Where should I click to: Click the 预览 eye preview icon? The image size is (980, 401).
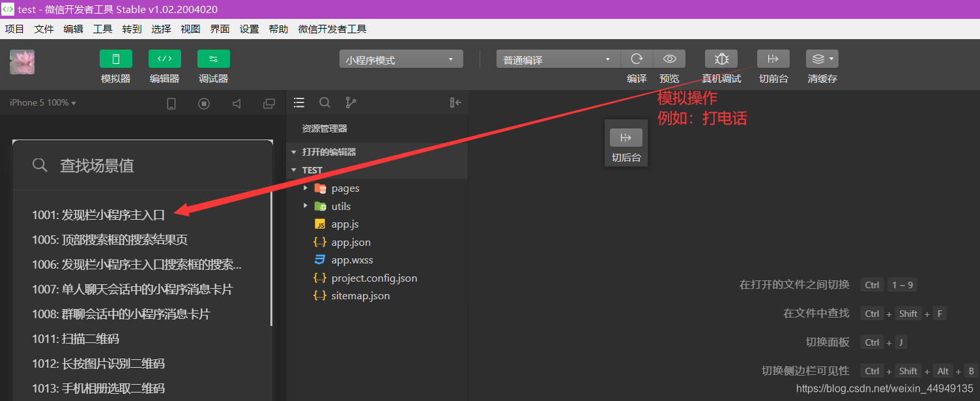click(x=669, y=59)
